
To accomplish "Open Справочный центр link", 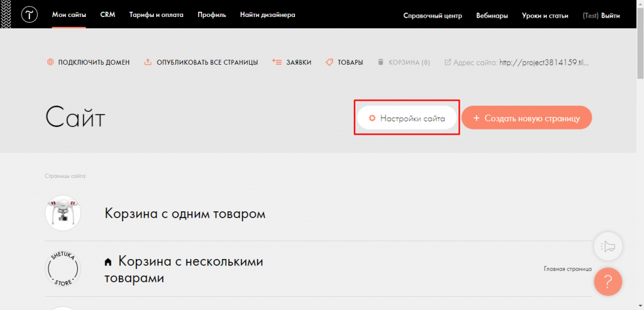I will [433, 16].
